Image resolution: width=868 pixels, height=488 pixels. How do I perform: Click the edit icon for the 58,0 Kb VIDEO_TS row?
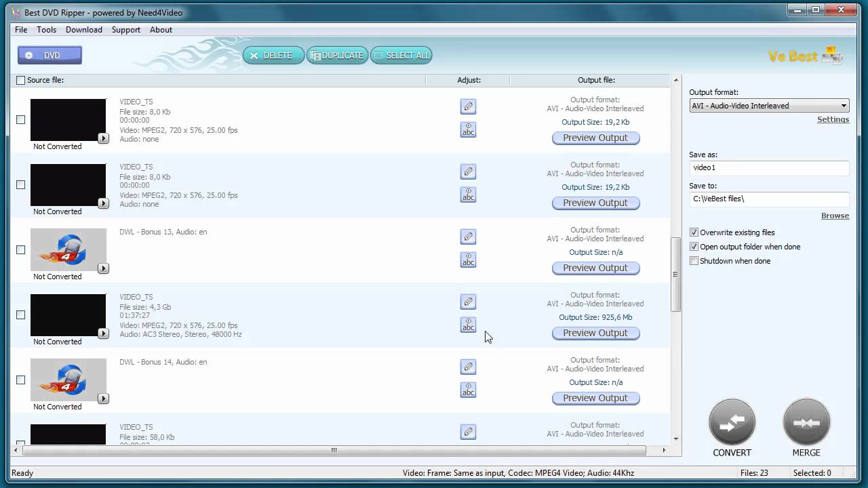[468, 432]
